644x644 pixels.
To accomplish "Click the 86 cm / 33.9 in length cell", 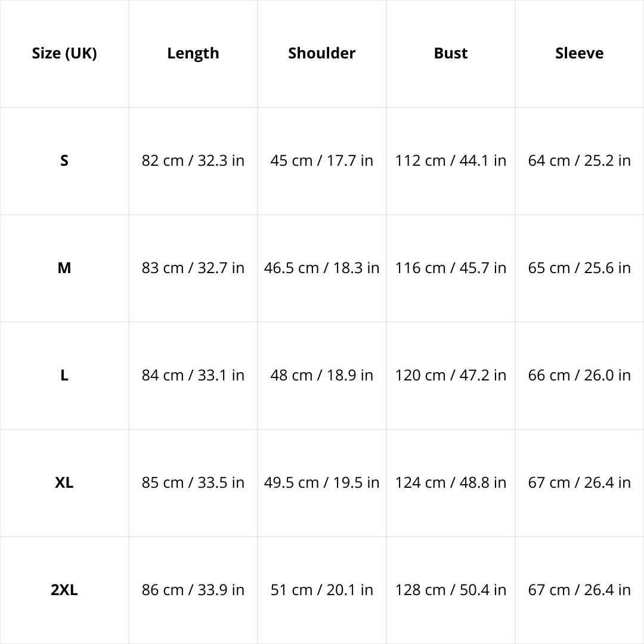I will (193, 590).
